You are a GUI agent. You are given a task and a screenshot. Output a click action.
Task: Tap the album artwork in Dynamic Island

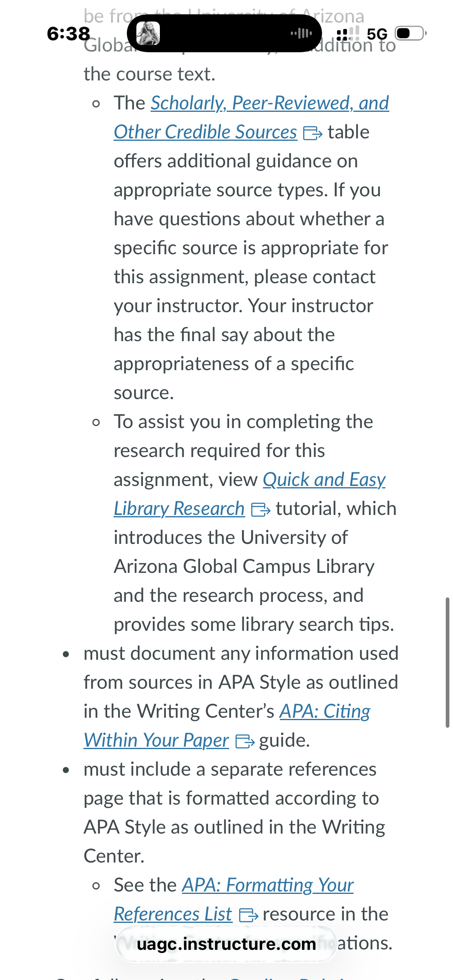pyautogui.click(x=148, y=33)
